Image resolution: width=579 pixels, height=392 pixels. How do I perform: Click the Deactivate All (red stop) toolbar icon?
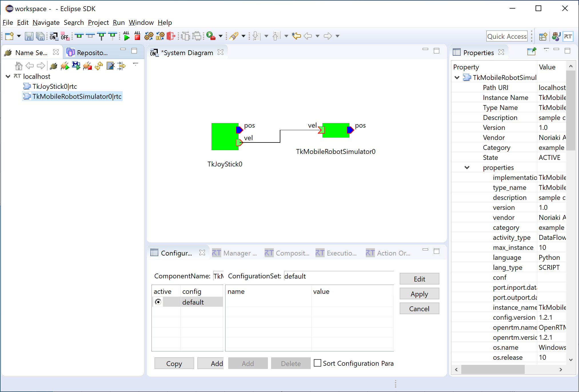(137, 36)
